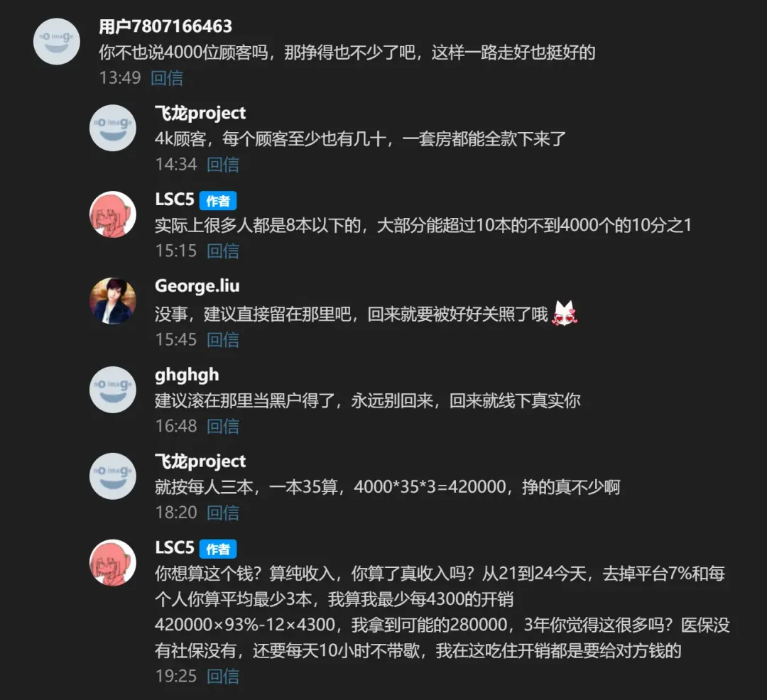
Task: Open 用户7807166463's placeholder avatar
Action: [x=57, y=42]
